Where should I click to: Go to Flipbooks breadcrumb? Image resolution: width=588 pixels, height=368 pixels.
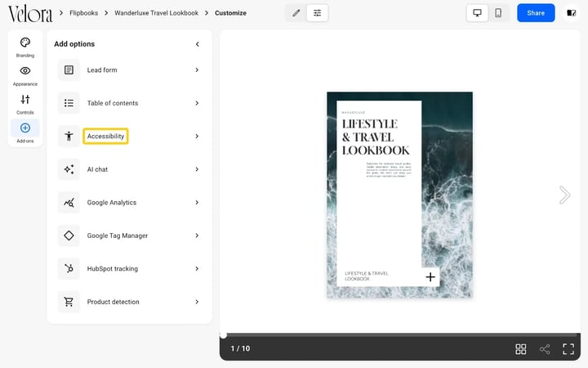83,13
